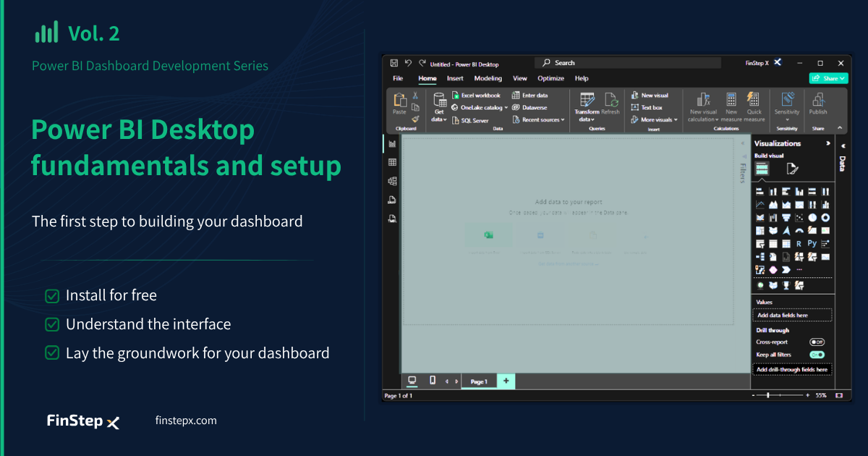This screenshot has width=868, height=456.
Task: Click Enter data in the ribbon
Action: 529,96
